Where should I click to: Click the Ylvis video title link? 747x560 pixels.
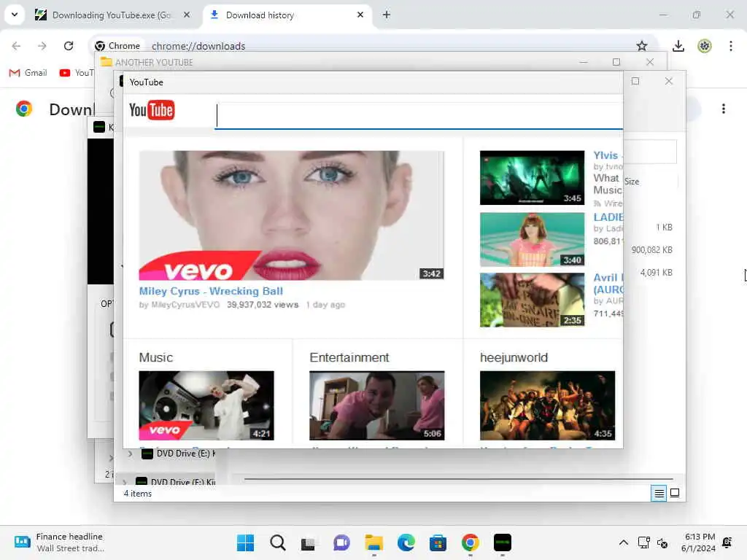(606, 155)
